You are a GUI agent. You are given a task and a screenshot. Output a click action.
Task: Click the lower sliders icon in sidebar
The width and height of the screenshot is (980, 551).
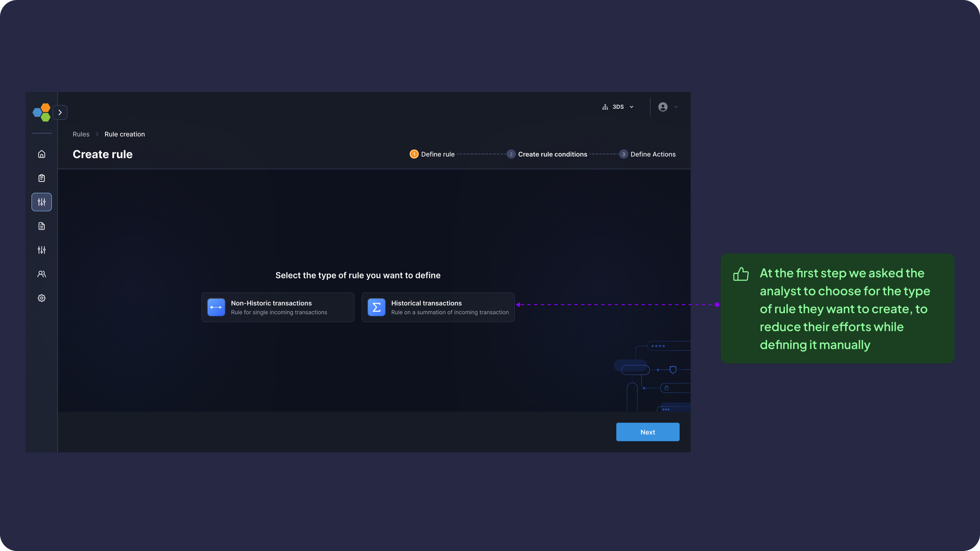click(41, 250)
